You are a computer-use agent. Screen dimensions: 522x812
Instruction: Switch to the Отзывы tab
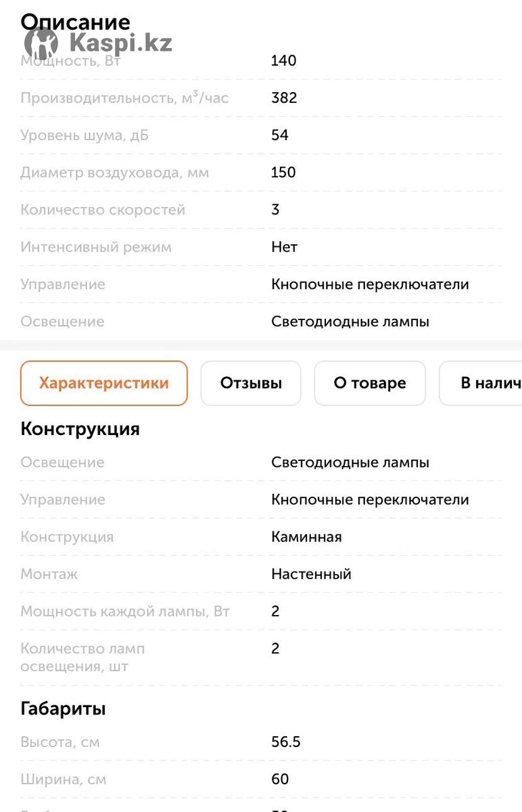pos(251,383)
